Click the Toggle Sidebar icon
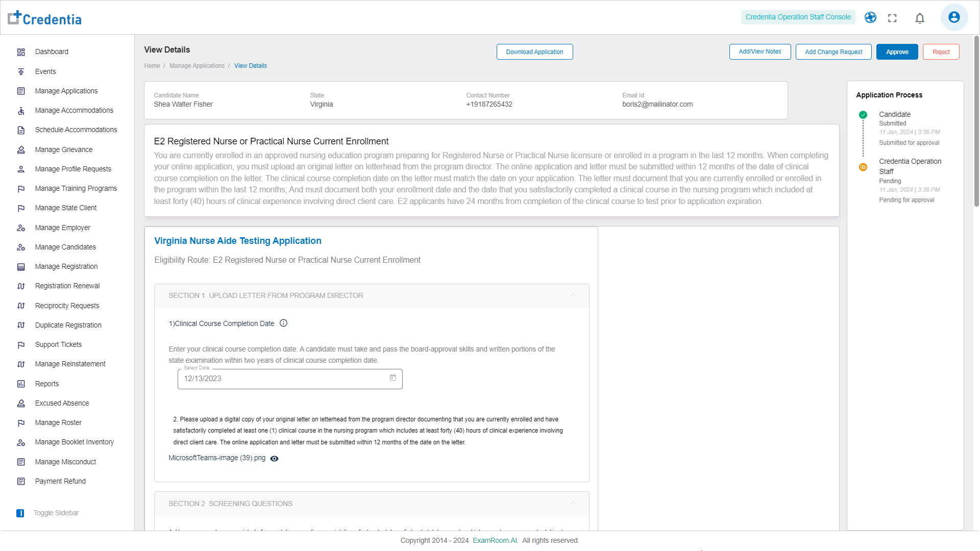Image resolution: width=980 pixels, height=551 pixels. click(x=20, y=513)
